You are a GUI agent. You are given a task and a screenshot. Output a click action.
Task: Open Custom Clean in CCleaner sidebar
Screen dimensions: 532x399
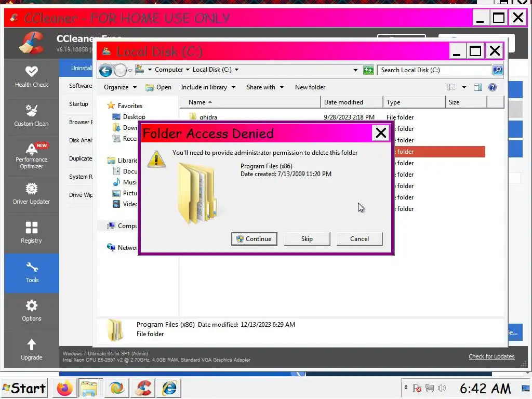32,116
